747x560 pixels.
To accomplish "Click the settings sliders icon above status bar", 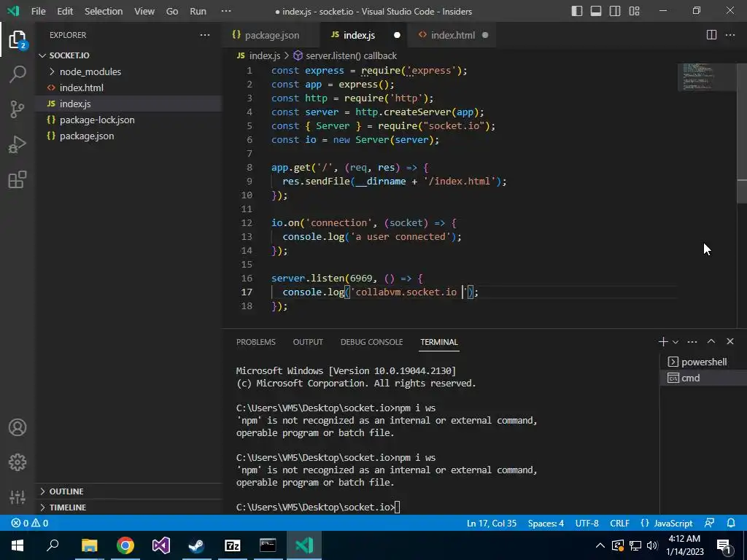I will pos(18,497).
